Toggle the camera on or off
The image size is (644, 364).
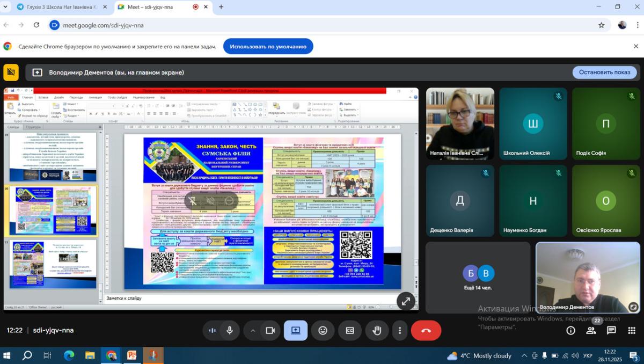coord(270,331)
